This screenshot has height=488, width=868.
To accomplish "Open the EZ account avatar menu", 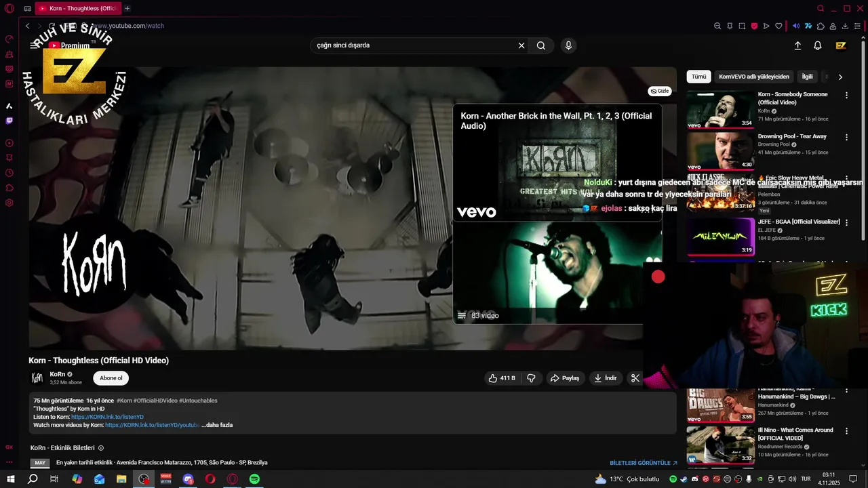I will (841, 45).
